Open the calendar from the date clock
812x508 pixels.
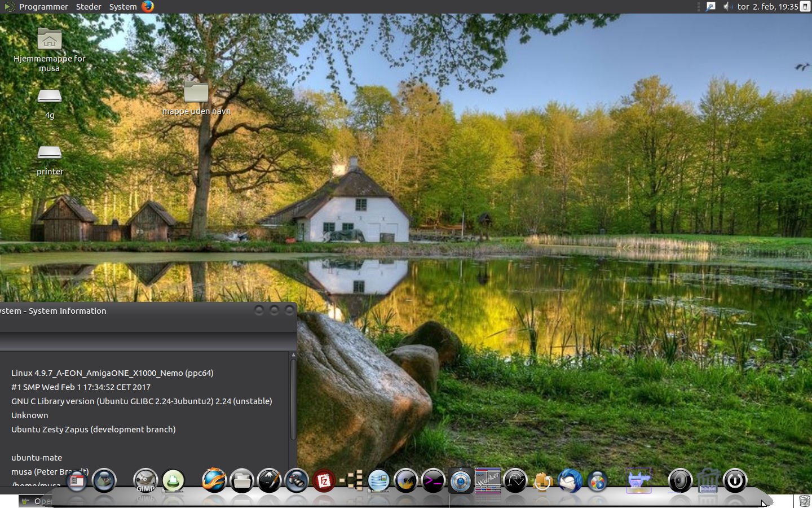[x=767, y=7]
